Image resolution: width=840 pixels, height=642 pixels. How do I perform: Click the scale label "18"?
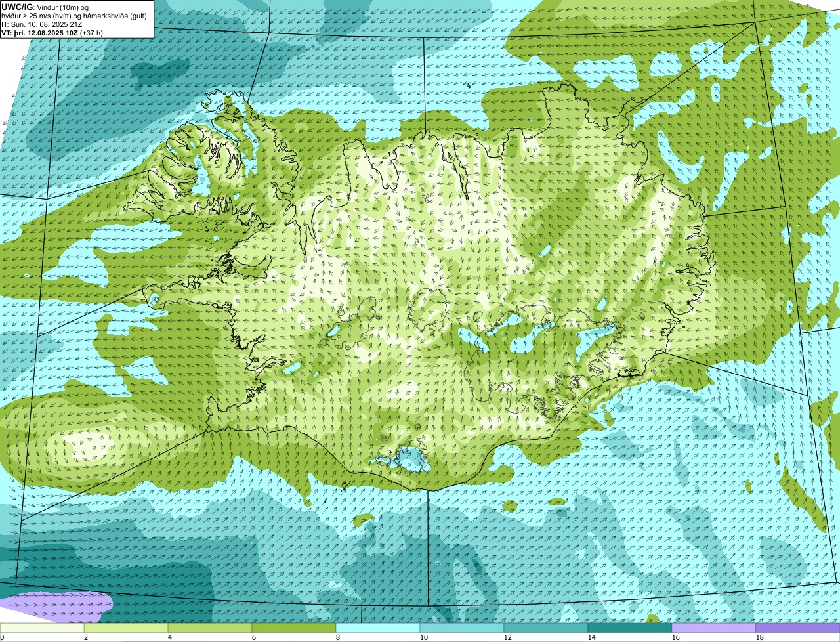click(x=760, y=637)
